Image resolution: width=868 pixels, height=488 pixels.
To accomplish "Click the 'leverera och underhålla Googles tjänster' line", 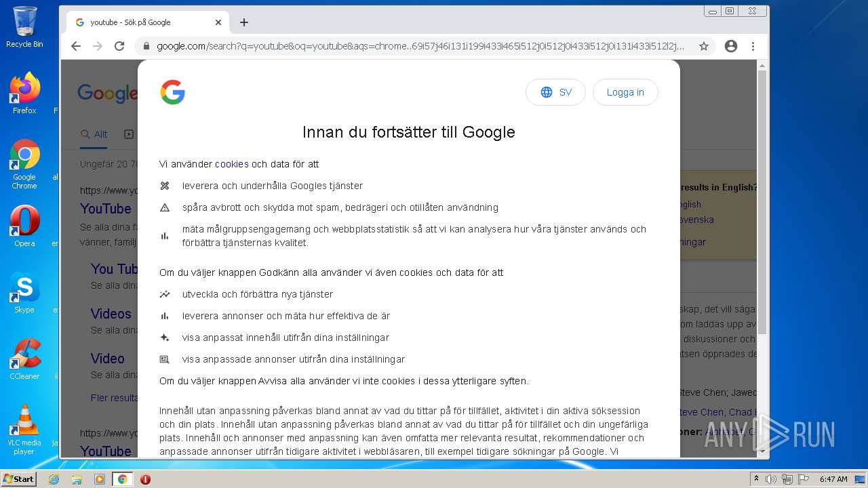I will [x=273, y=186].
